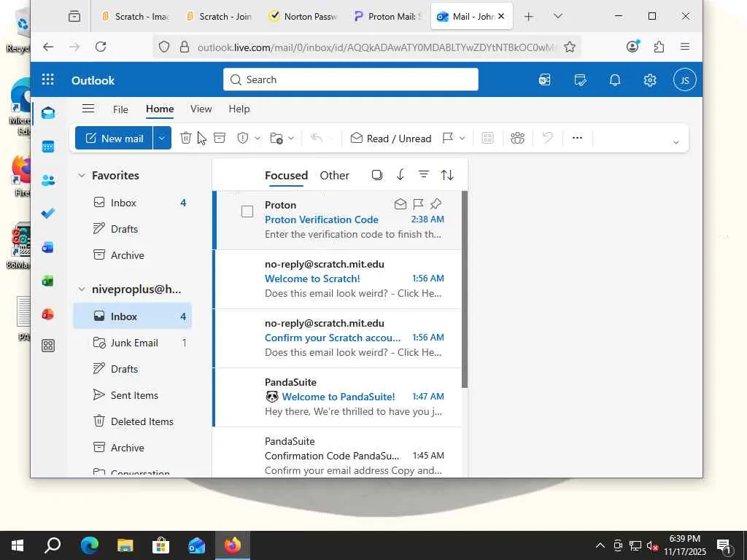Open PowerPoint app from left rail

click(47, 314)
